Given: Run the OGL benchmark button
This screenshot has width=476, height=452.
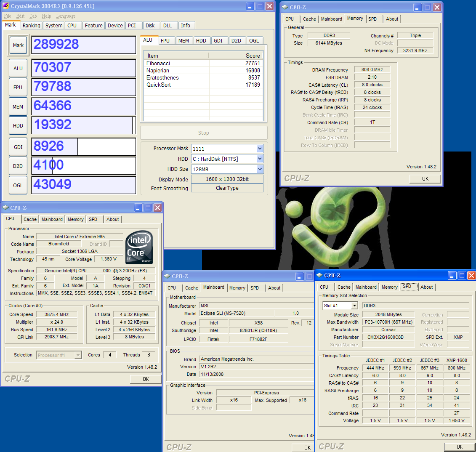Looking at the screenshot, I should [x=18, y=185].
